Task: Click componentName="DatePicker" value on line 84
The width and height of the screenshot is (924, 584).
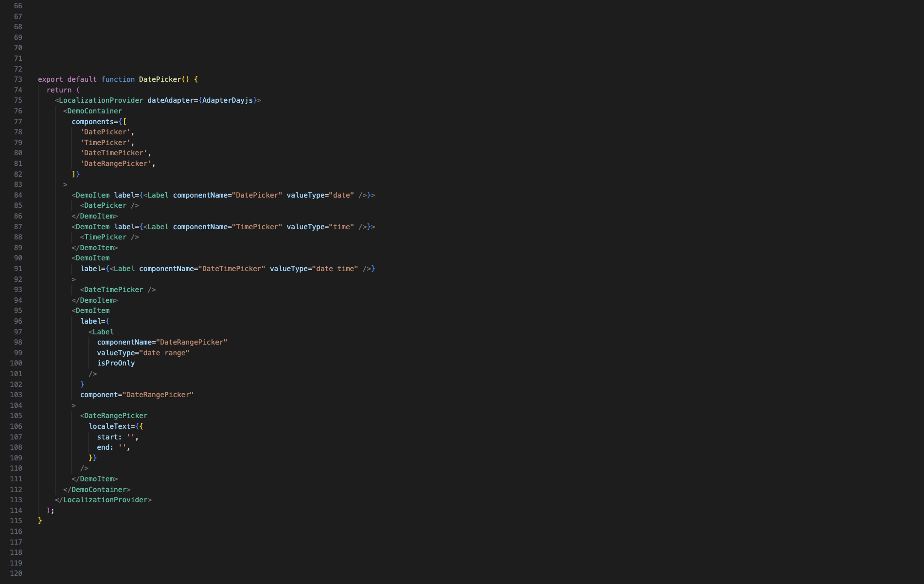Action: (257, 195)
